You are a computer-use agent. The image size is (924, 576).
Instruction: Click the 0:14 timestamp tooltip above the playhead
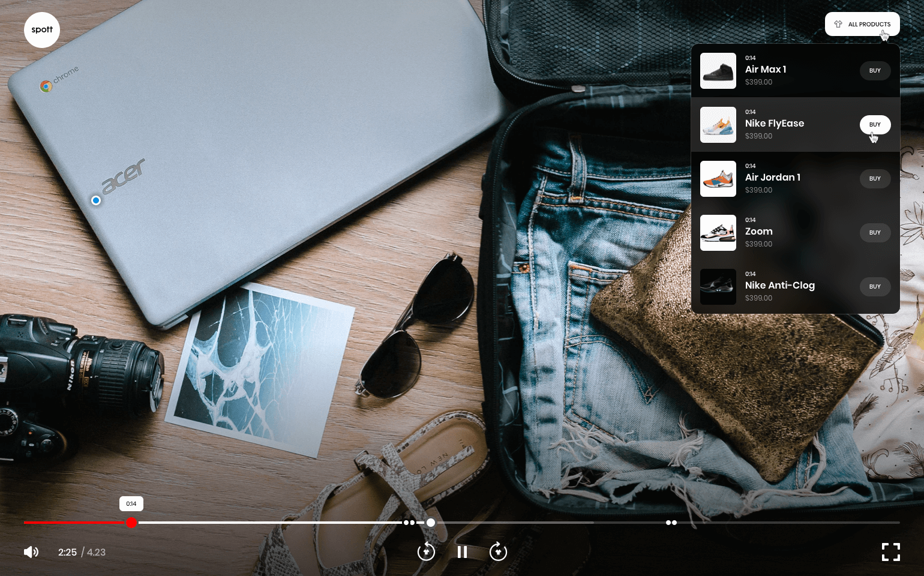[131, 503]
